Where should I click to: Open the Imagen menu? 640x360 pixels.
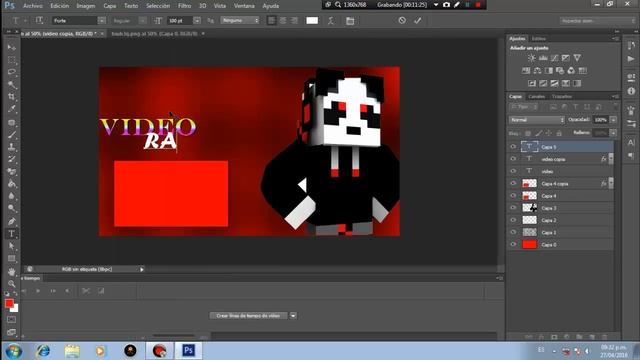(86, 6)
